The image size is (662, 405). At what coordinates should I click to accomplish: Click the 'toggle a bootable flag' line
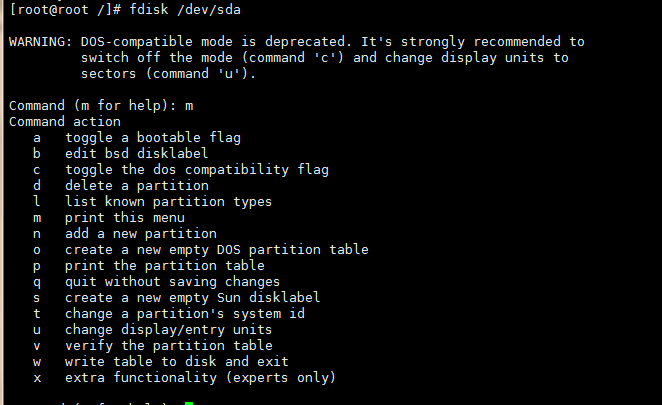[137, 138]
